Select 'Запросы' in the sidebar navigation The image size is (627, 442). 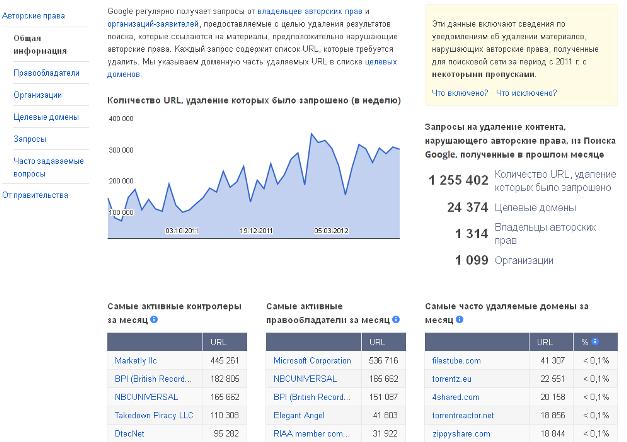point(30,140)
